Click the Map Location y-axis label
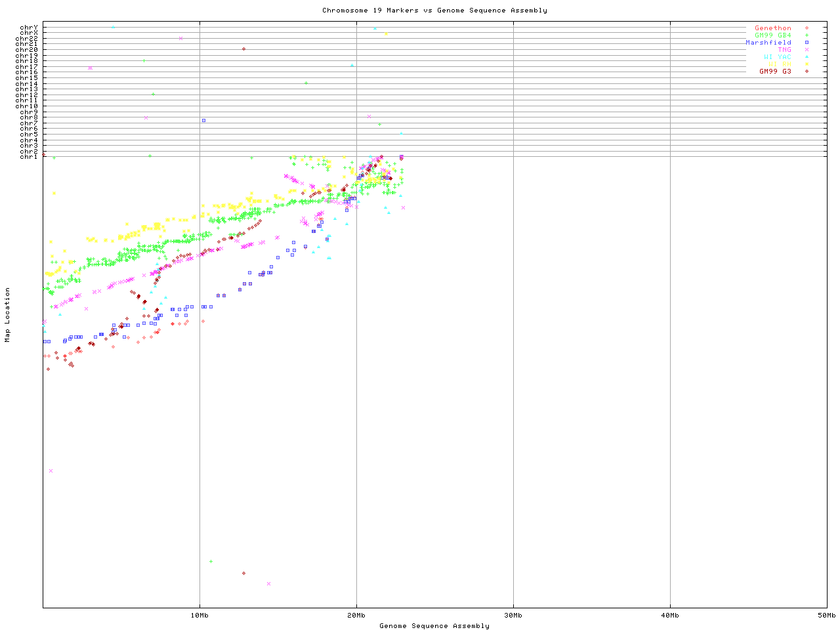Viewport: 840px width, 630px height. point(8,315)
